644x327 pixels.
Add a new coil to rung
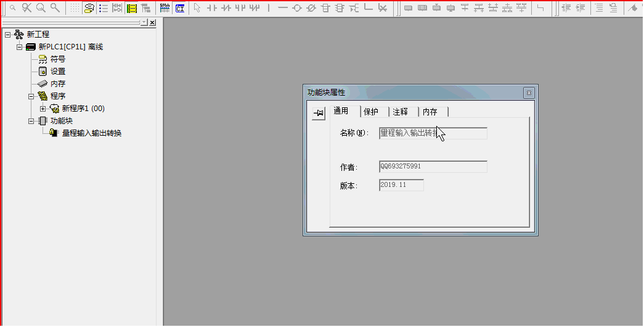coord(297,8)
